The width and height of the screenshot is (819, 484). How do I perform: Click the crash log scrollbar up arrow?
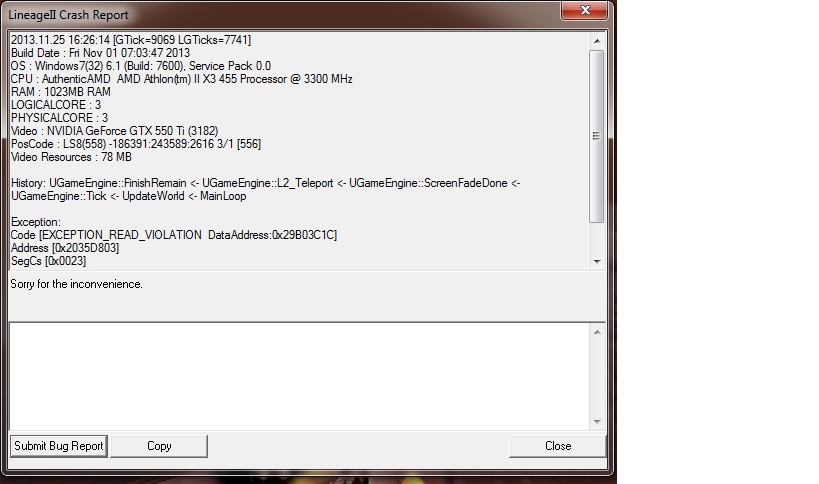click(x=597, y=41)
